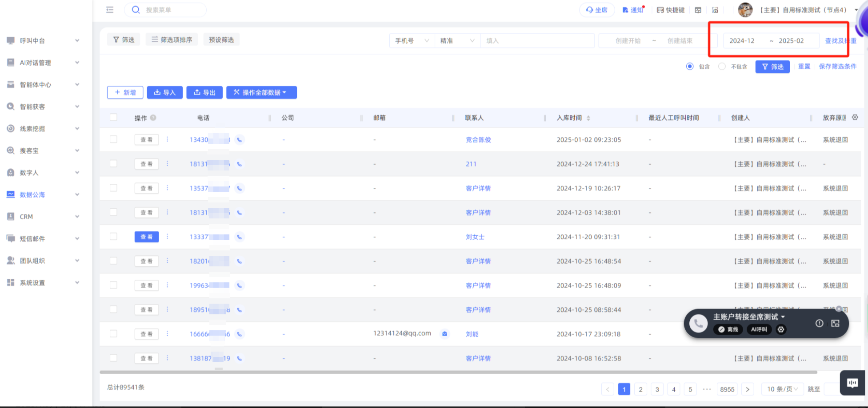Open the table column settings gear icon
This screenshot has height=408, width=868.
click(x=855, y=118)
